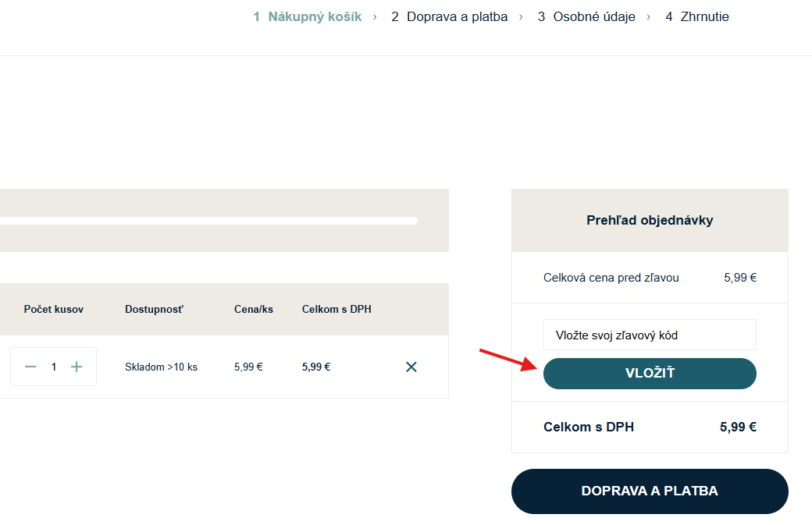Click the Skladom >10 ks availability text
The height and width of the screenshot is (525, 812).
161,367
